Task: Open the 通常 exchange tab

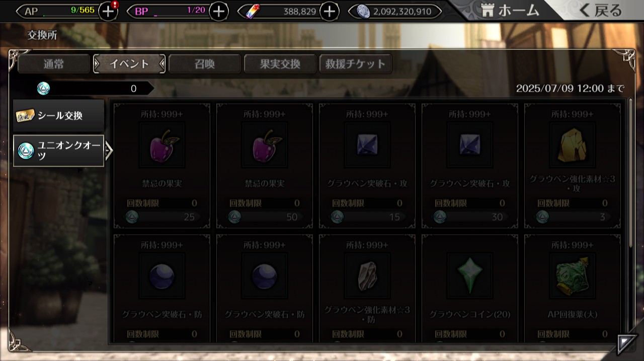Action: (x=54, y=64)
